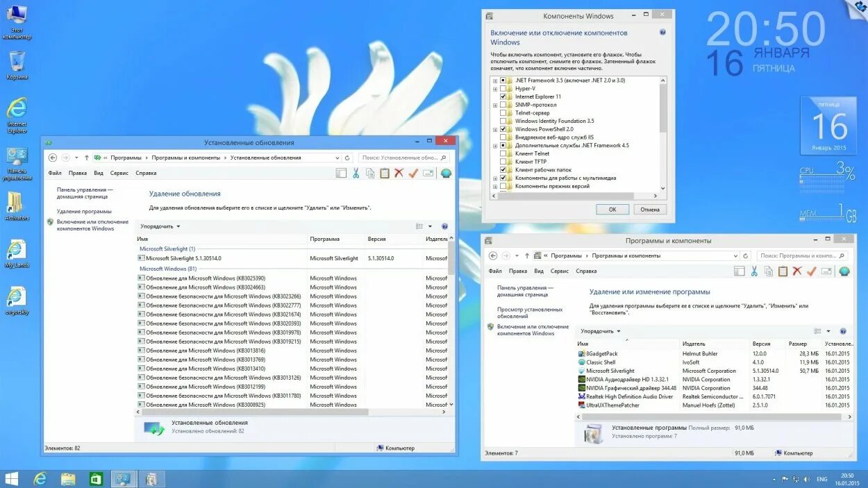Expand the Windows PowerShell 2.0 node

tap(495, 129)
